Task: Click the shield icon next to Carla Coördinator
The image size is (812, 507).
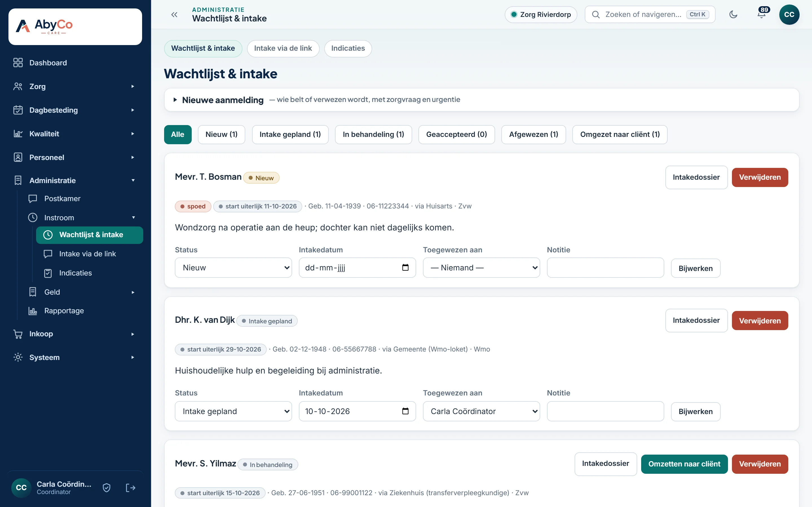Action: [x=107, y=488]
